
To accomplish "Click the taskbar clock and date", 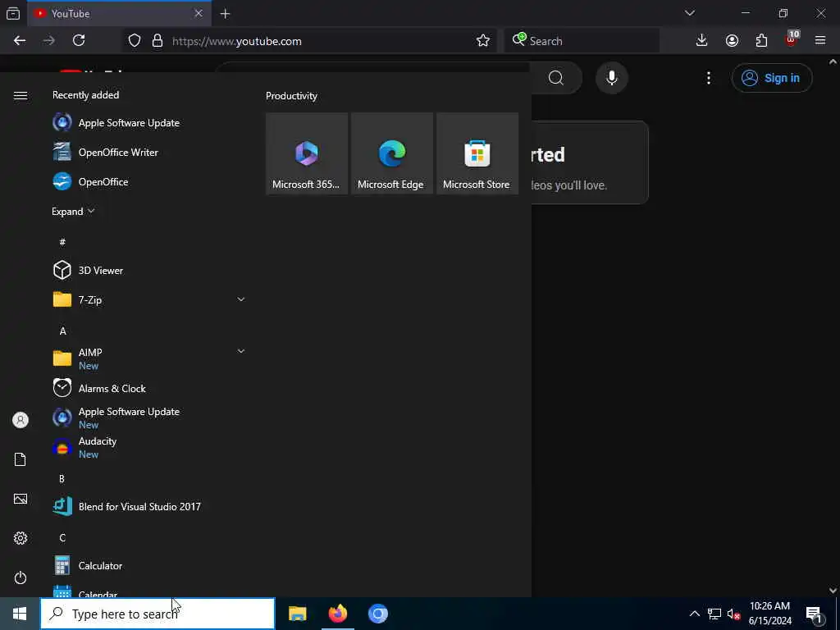I will pyautogui.click(x=769, y=614).
